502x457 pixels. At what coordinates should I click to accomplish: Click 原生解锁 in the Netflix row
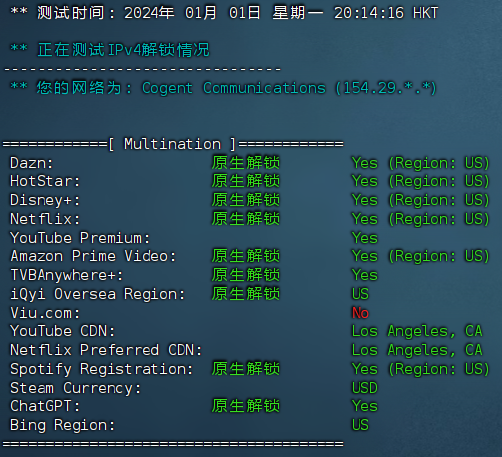(x=246, y=219)
